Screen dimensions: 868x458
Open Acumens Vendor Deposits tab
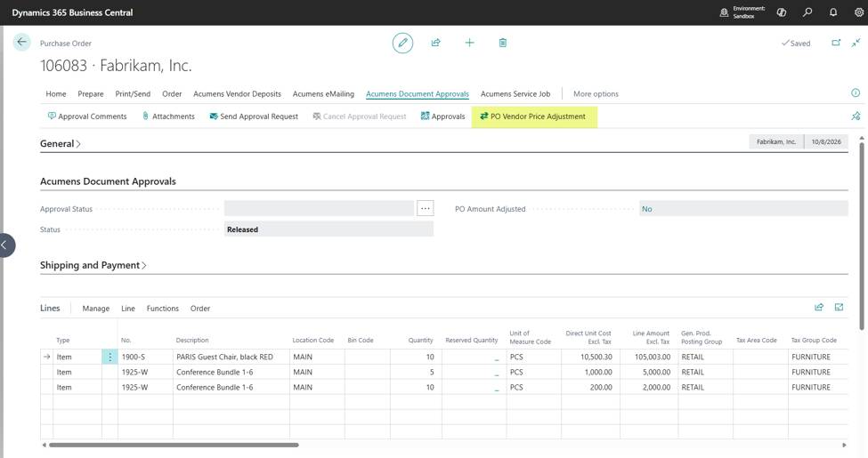(x=237, y=94)
